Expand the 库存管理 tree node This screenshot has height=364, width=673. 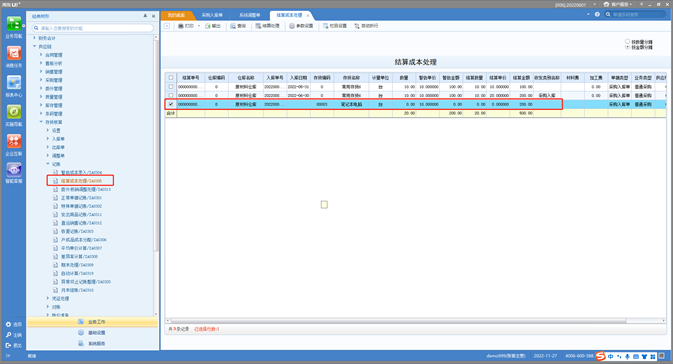(x=41, y=105)
